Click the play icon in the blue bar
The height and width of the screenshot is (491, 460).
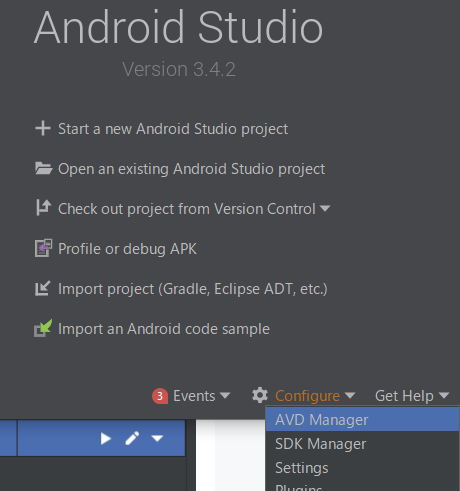[105, 439]
